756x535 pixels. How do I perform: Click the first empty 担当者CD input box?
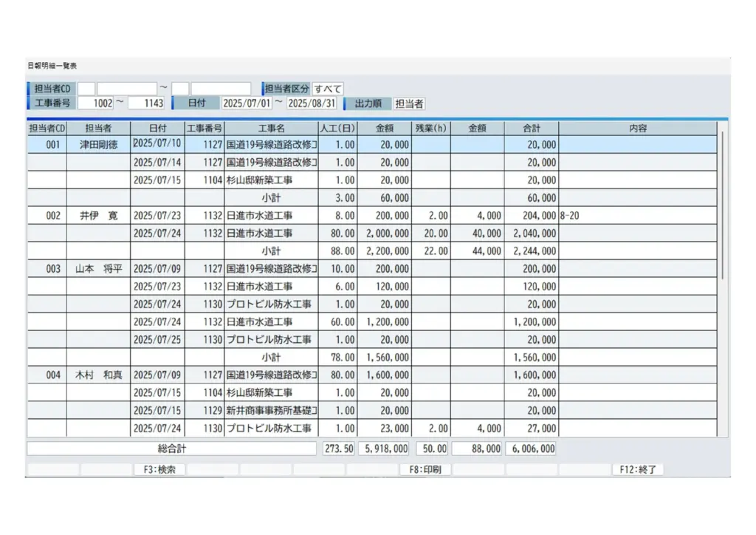86,89
